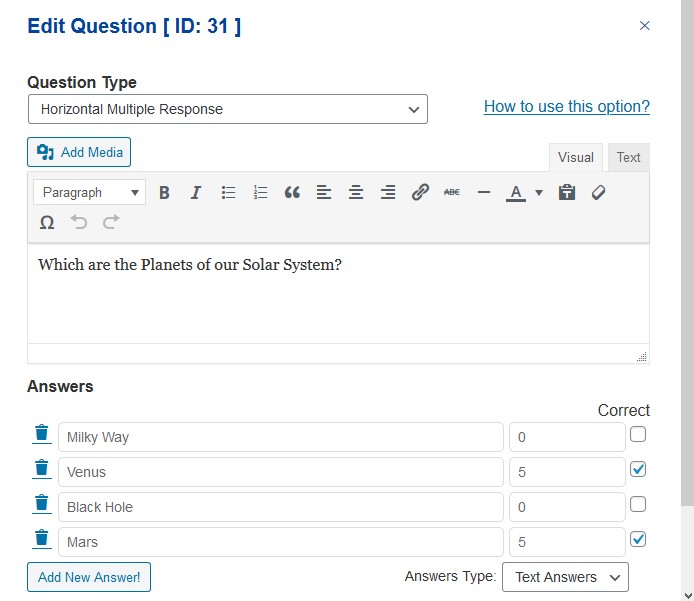
Task: Open the Answers Type dropdown
Action: pyautogui.click(x=565, y=577)
